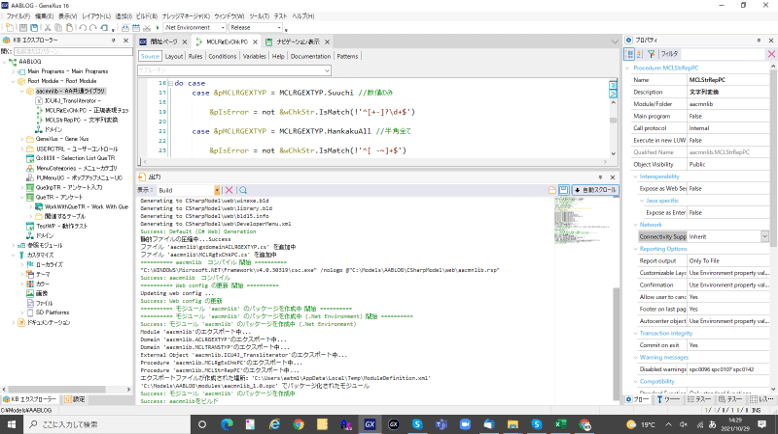
Task: Click the Rebuild All toolbar icon
Action: point(136,28)
